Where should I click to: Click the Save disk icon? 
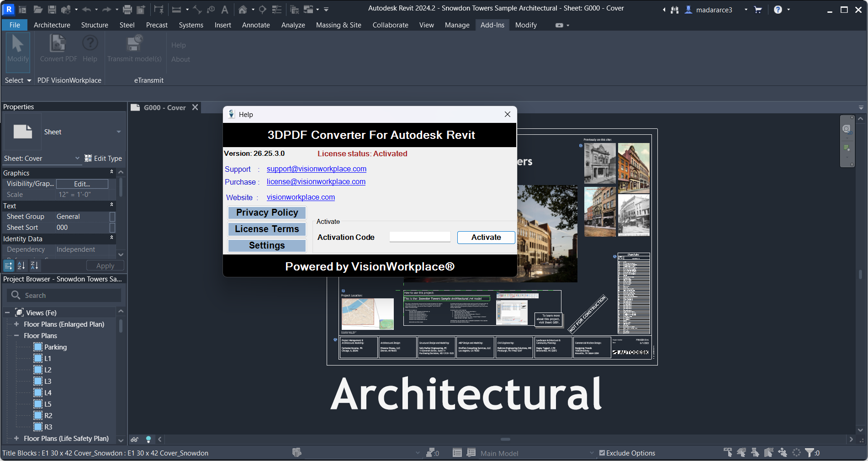pyautogui.click(x=52, y=9)
